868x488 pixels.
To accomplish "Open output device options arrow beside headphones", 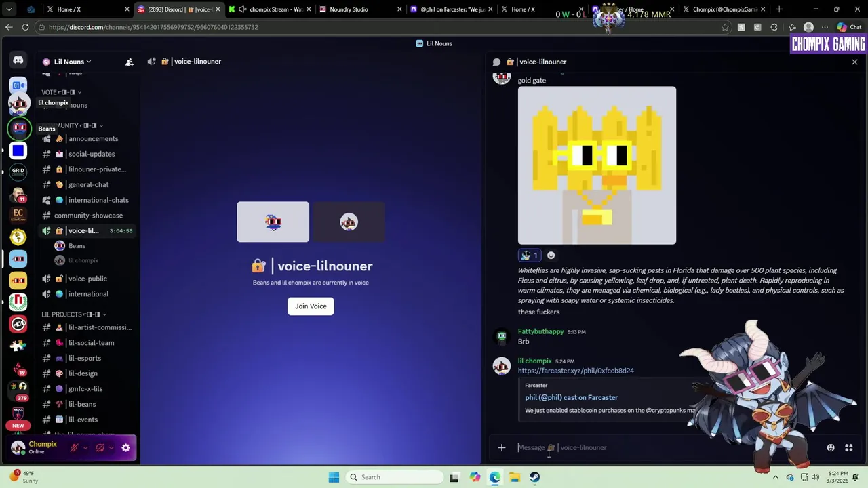I will (x=111, y=447).
